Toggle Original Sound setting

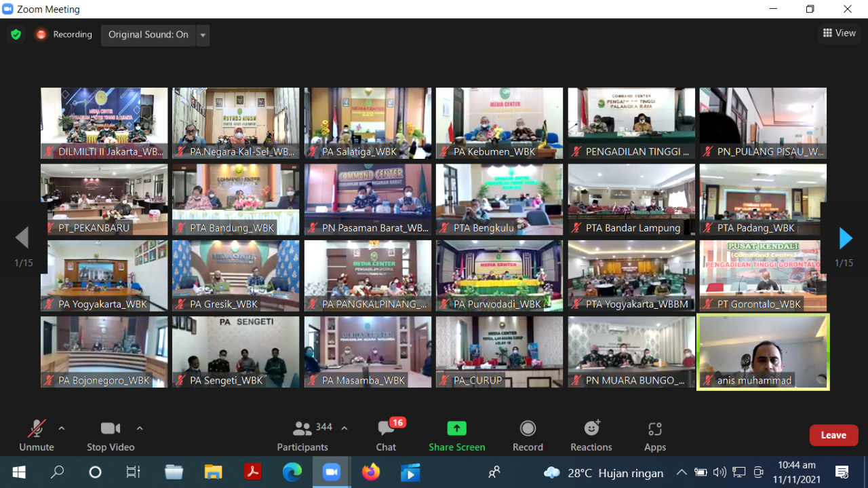[148, 35]
